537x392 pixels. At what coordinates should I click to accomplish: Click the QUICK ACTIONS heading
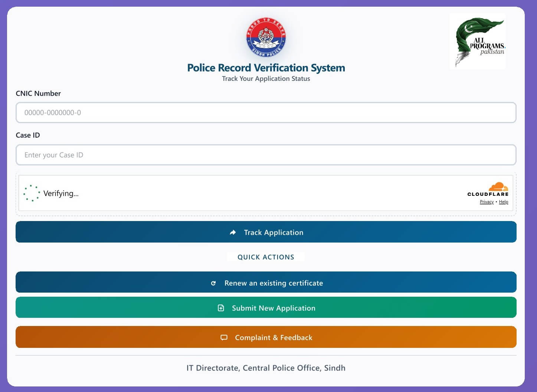(266, 257)
